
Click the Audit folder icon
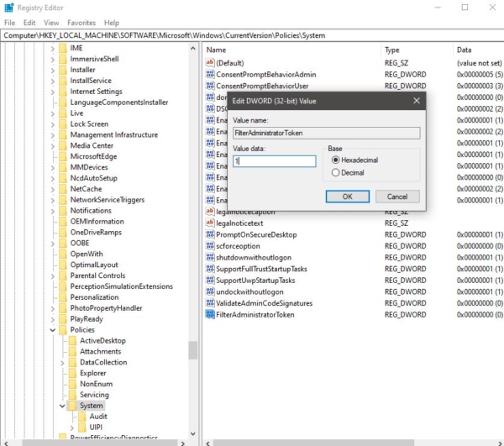[x=82, y=417]
